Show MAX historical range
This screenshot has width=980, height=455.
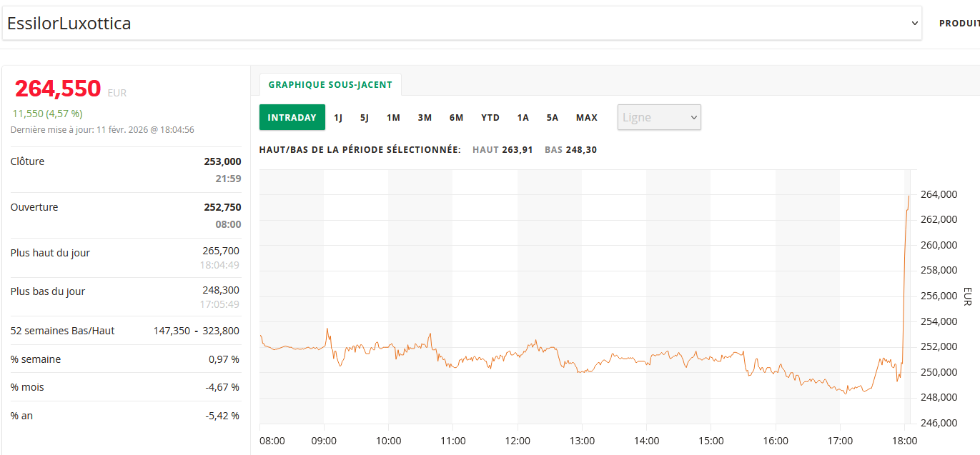[587, 118]
